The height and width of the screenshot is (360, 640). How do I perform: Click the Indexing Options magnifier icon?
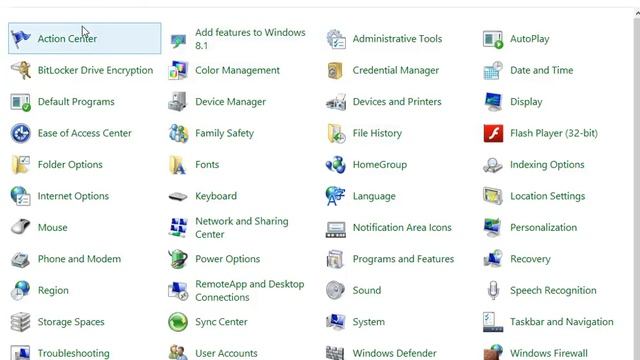click(x=493, y=164)
